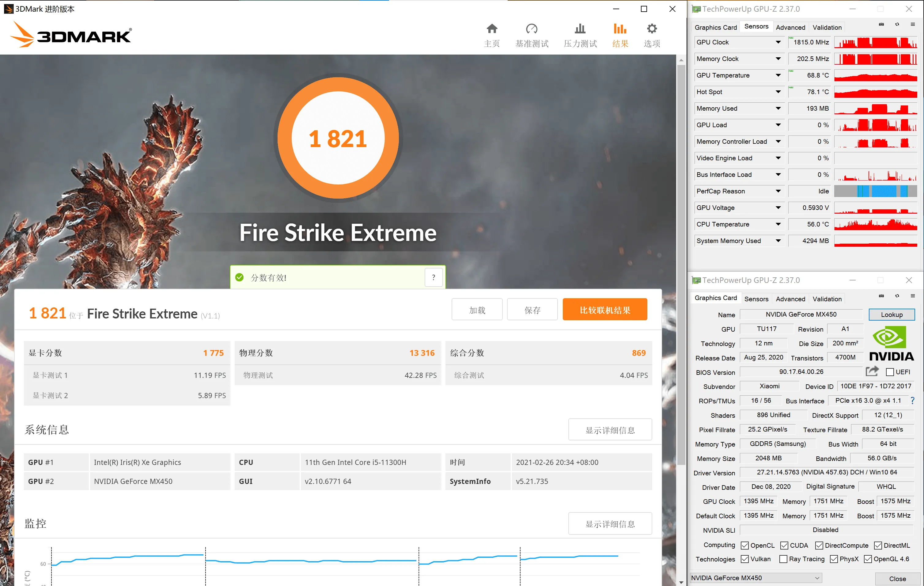The height and width of the screenshot is (586, 924).
Task: Click refresh icon in Graphics Card GPU-Z window
Action: 897,296
